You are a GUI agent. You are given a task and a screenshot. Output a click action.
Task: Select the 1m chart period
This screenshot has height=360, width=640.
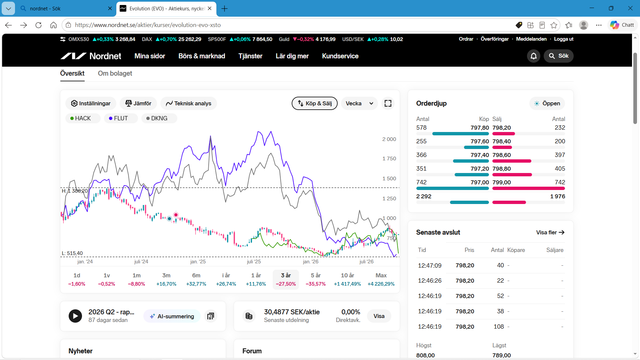tap(136, 279)
